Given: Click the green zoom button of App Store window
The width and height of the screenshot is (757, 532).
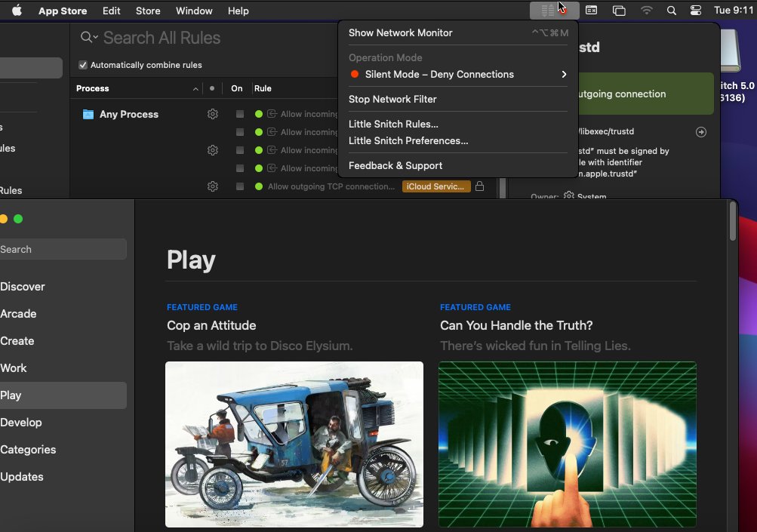Looking at the screenshot, I should (18, 219).
